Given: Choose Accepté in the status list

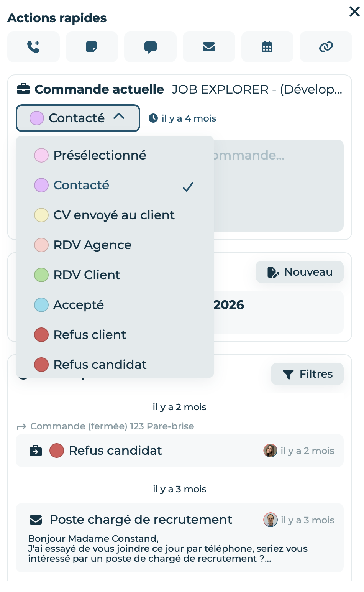Looking at the screenshot, I should tap(115, 305).
